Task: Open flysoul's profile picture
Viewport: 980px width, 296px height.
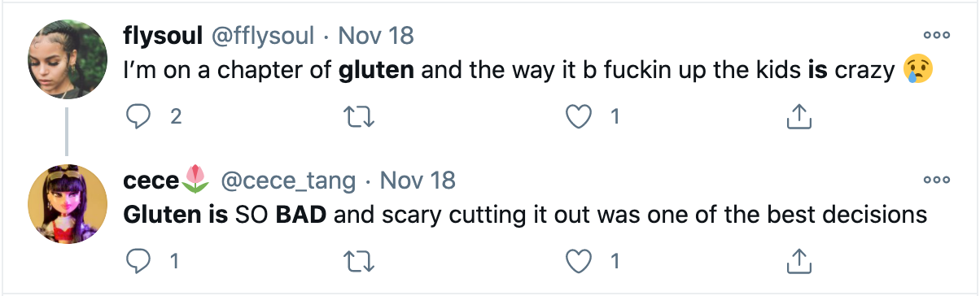Action: click(x=68, y=59)
